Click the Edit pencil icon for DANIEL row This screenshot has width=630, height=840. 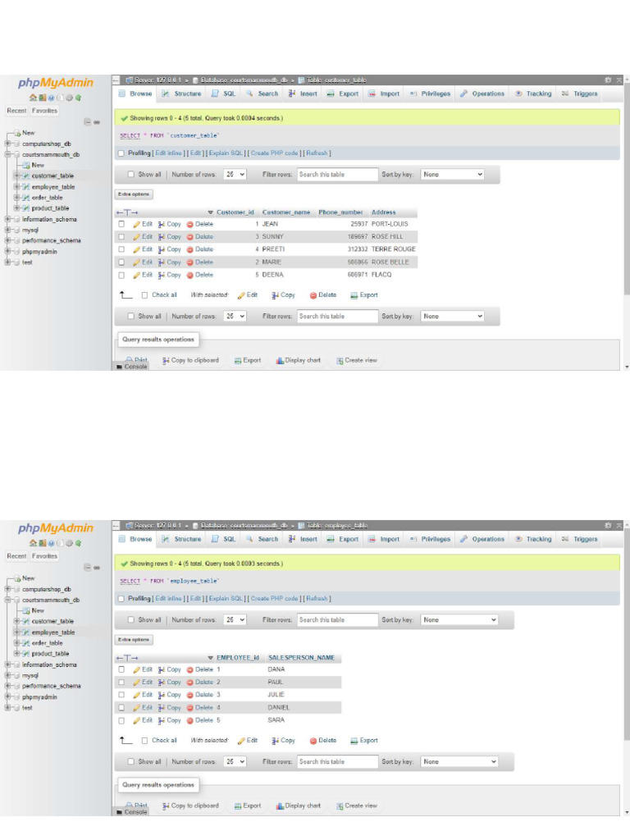[x=137, y=708]
